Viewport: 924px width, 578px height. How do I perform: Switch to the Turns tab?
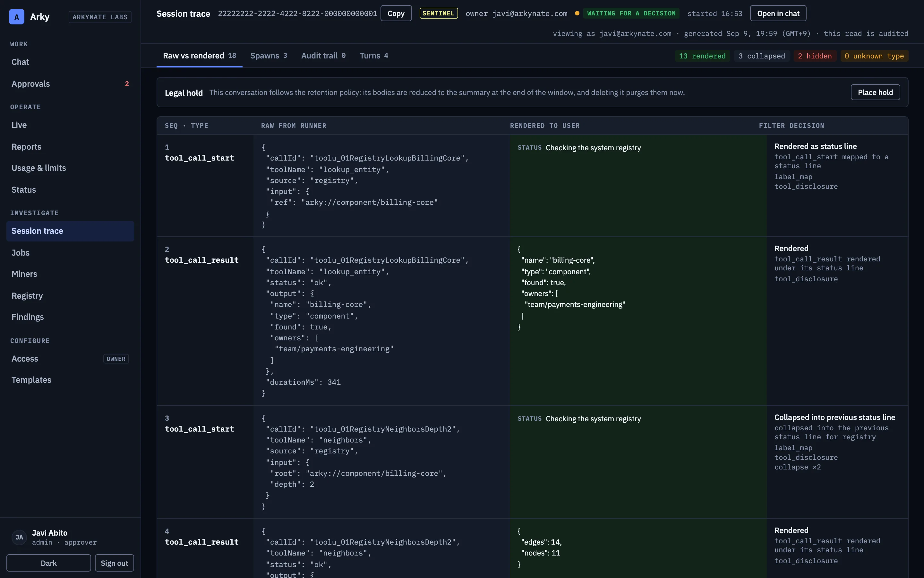point(374,56)
